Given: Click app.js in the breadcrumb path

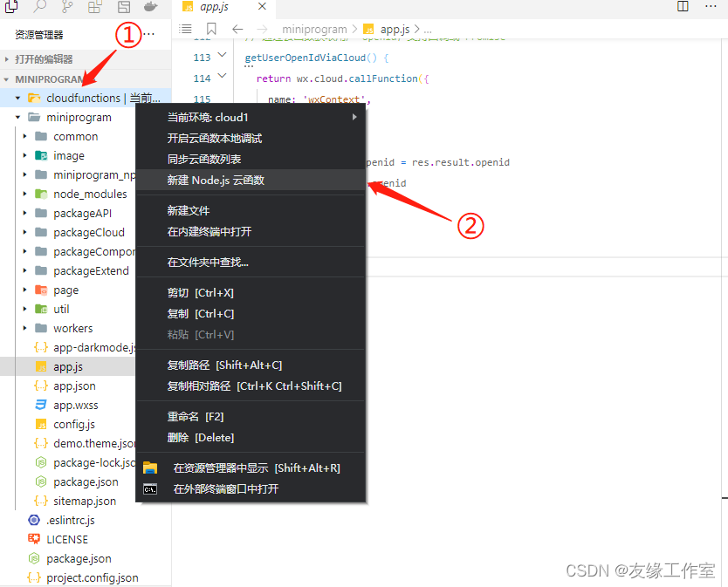Looking at the screenshot, I should coord(395,30).
